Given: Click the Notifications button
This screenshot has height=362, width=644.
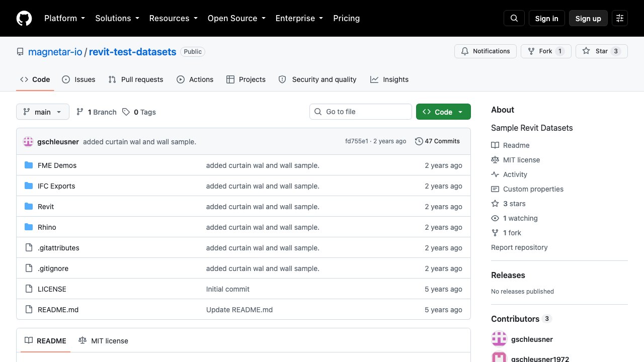Looking at the screenshot, I should [486, 51].
